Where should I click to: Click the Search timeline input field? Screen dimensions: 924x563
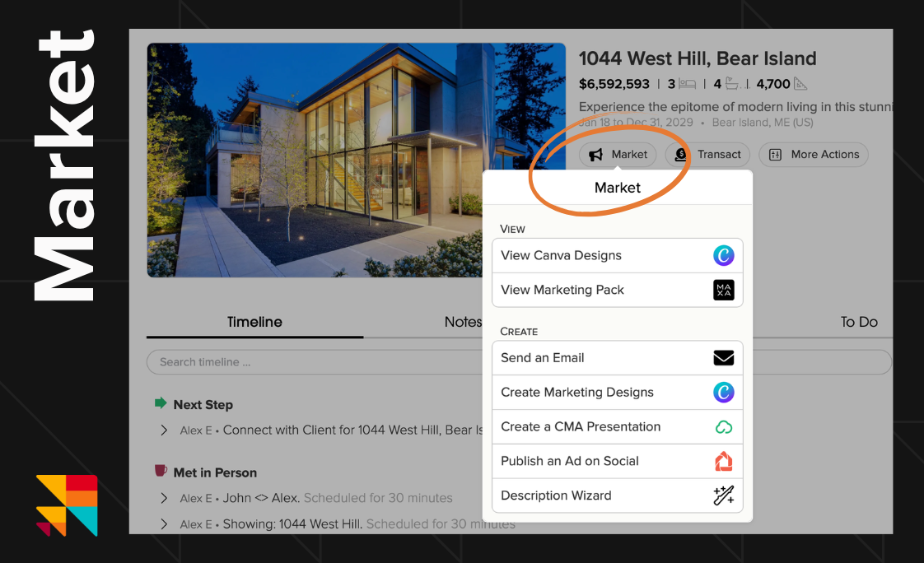tap(313, 362)
